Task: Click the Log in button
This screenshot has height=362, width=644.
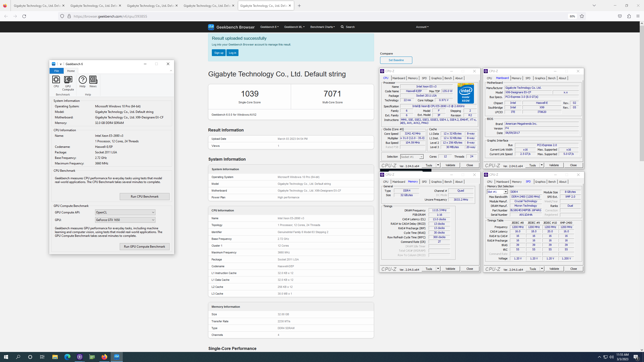Action: click(x=232, y=53)
